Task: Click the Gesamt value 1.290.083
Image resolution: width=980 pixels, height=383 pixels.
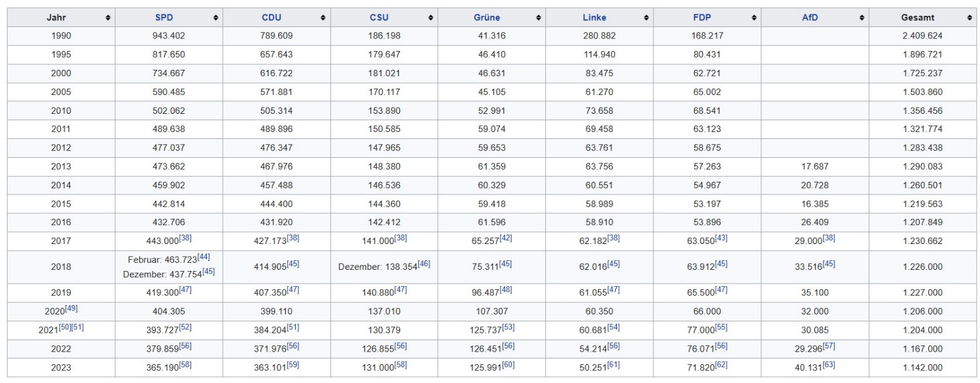Action: tap(922, 167)
